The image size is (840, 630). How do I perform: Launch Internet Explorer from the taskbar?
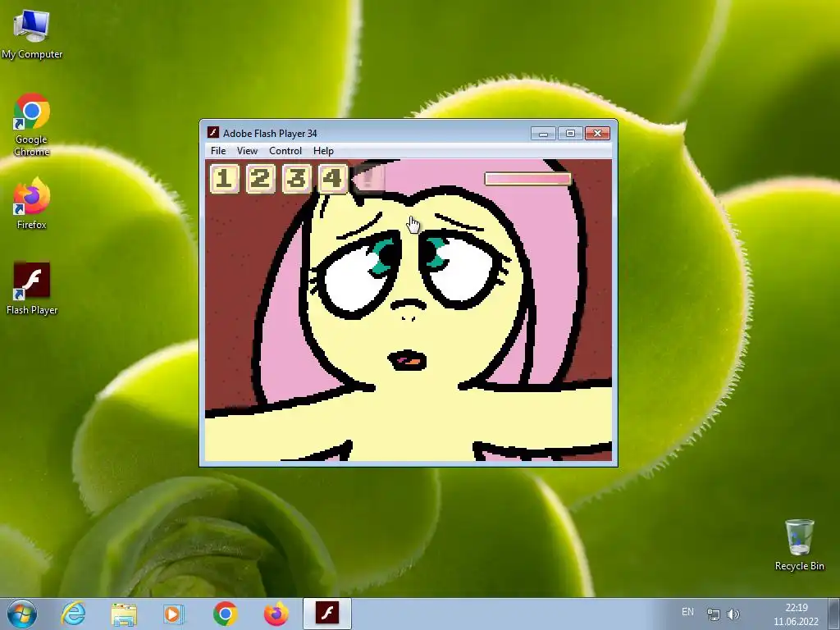pos(73,614)
